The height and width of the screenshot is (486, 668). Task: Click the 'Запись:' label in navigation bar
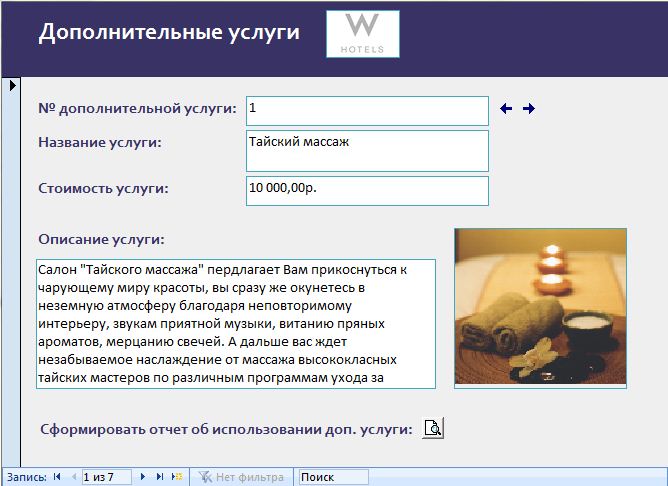click(27, 477)
